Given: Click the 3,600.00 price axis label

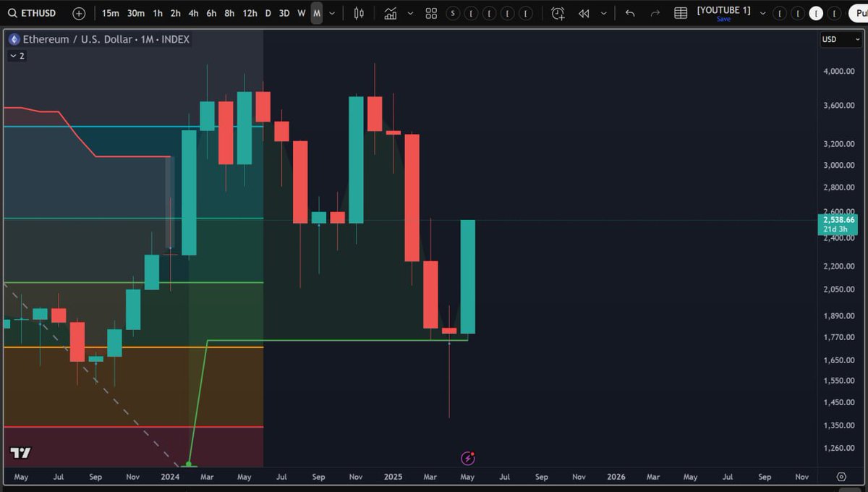Looking at the screenshot, I should click(x=839, y=106).
